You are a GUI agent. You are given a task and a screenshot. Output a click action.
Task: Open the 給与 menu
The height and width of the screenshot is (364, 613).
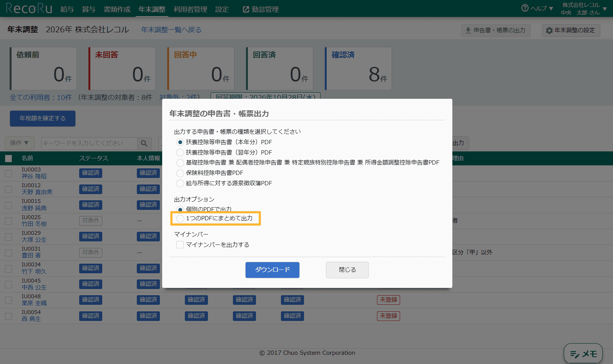(67, 9)
